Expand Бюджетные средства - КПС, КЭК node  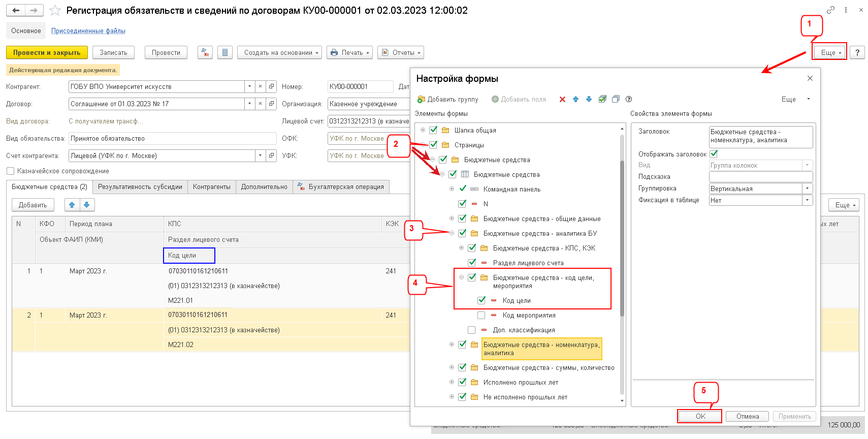461,248
